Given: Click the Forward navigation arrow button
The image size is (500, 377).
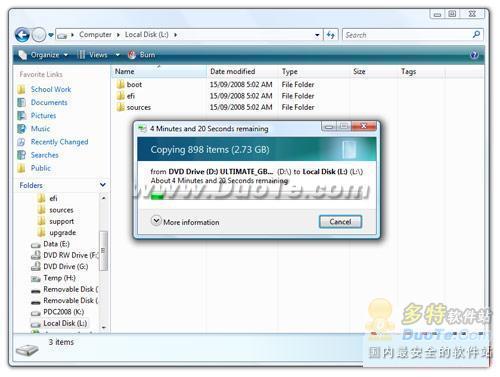Looking at the screenshot, I should pos(39,35).
